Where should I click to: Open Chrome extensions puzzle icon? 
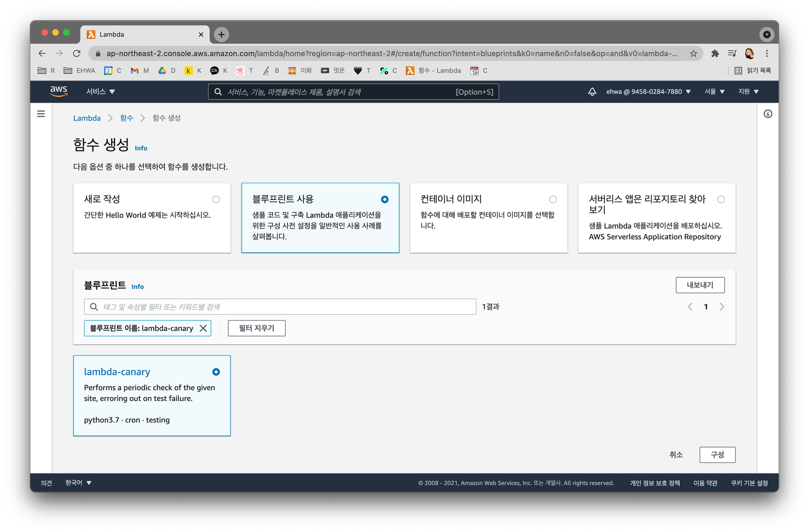click(x=715, y=53)
